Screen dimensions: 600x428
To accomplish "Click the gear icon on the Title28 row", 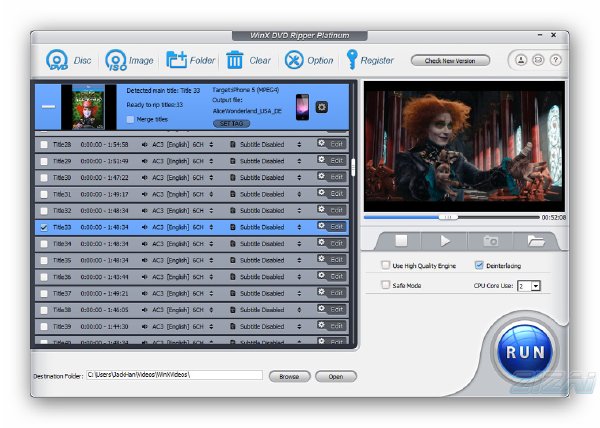I will click(x=321, y=143).
